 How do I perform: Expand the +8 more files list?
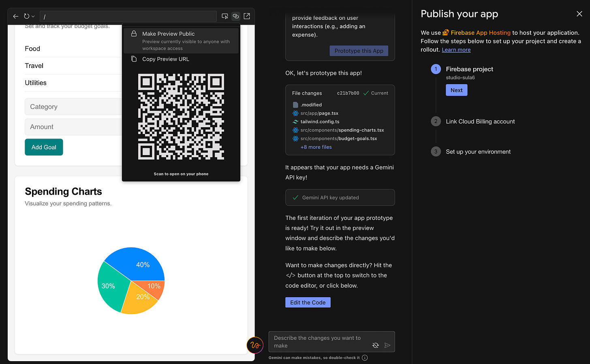point(316,147)
